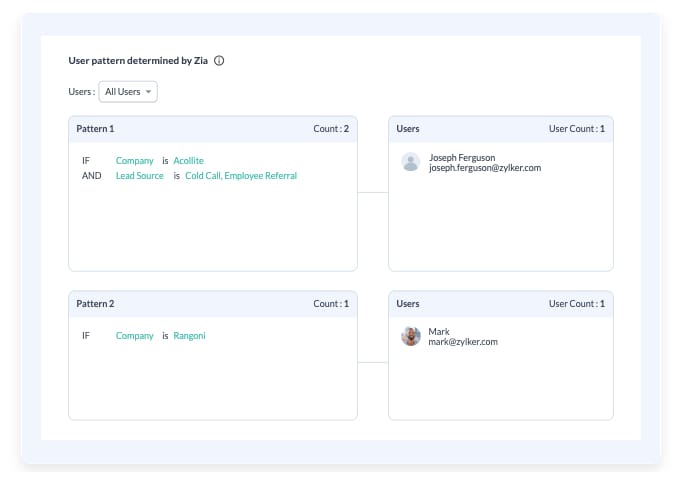Screen dimensions: 678x482
Task: Click Mark's user name
Action: [x=439, y=332]
